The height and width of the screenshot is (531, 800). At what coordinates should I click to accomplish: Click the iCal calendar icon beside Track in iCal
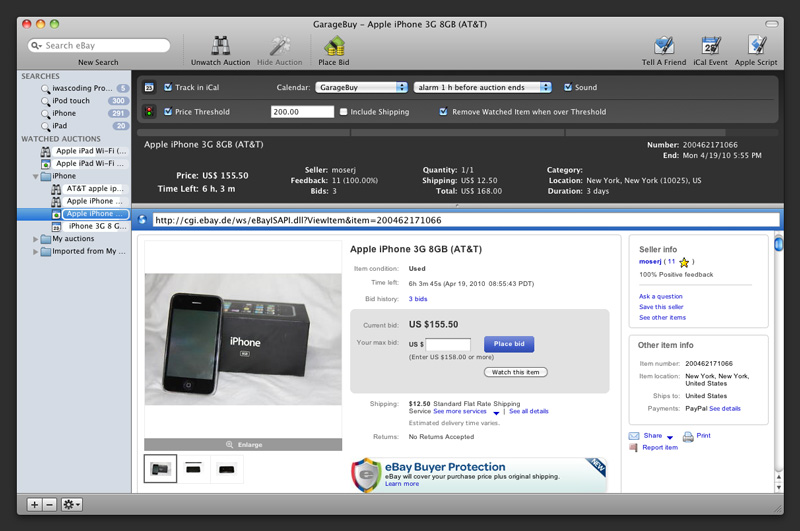149,87
